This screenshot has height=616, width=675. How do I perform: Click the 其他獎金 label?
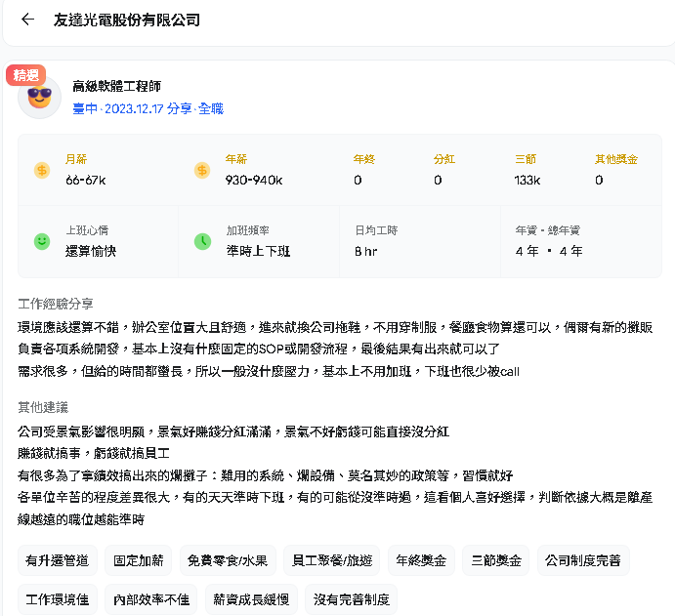[616, 159]
